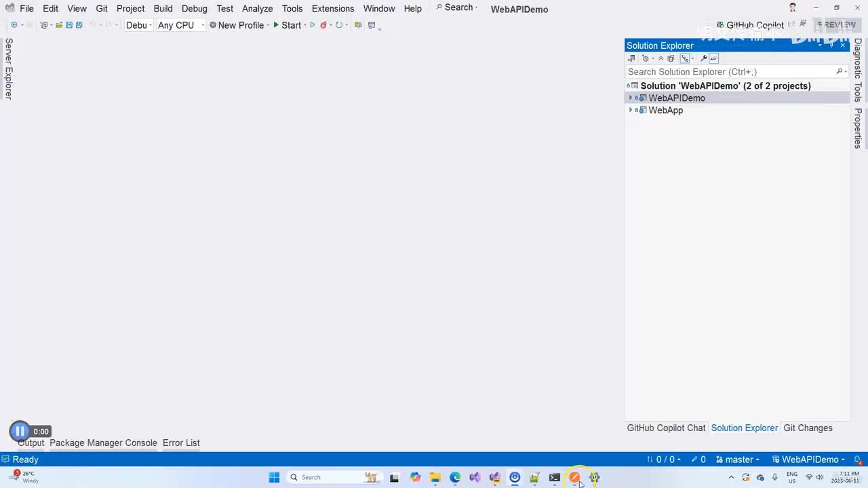Switch to the Git Changes tab
This screenshot has width=868, height=488.
pos(808,428)
